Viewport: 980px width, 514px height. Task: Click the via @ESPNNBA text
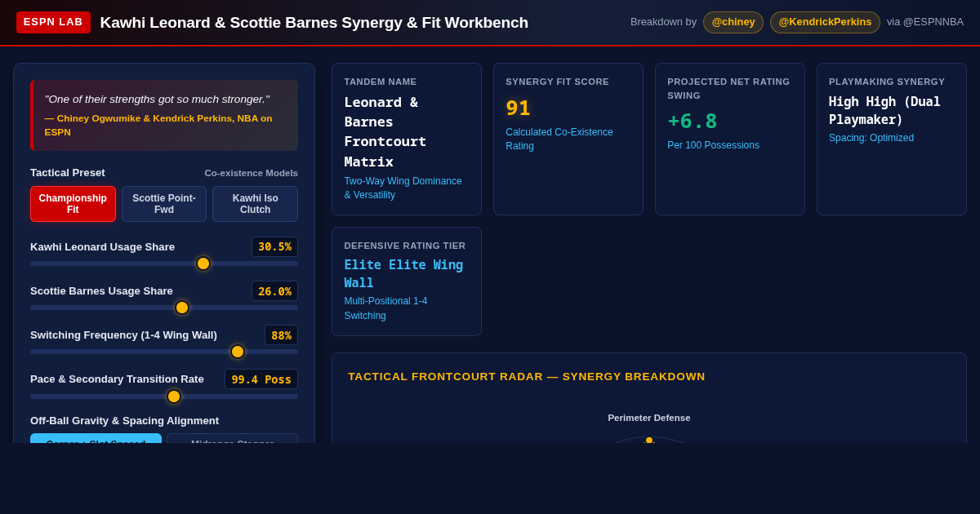click(x=925, y=22)
